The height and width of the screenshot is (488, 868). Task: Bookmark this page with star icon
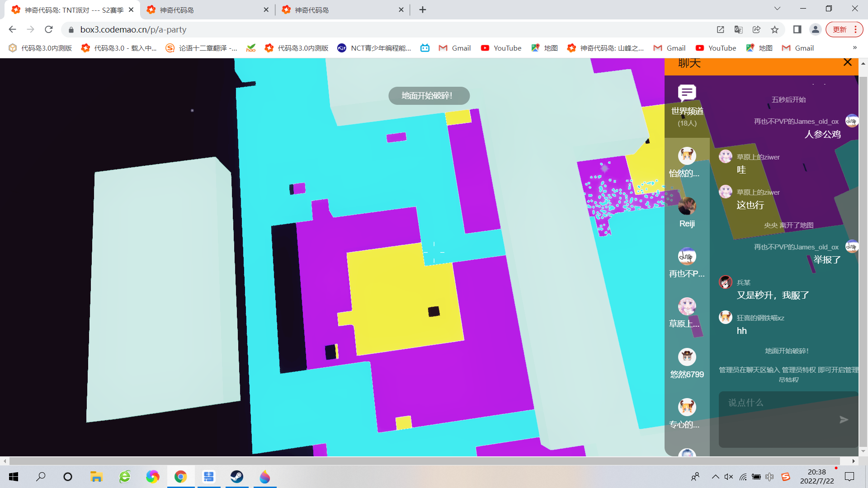point(775,29)
